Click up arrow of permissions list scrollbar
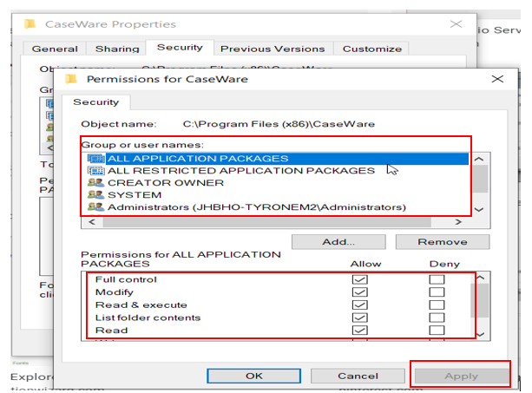 click(x=480, y=278)
